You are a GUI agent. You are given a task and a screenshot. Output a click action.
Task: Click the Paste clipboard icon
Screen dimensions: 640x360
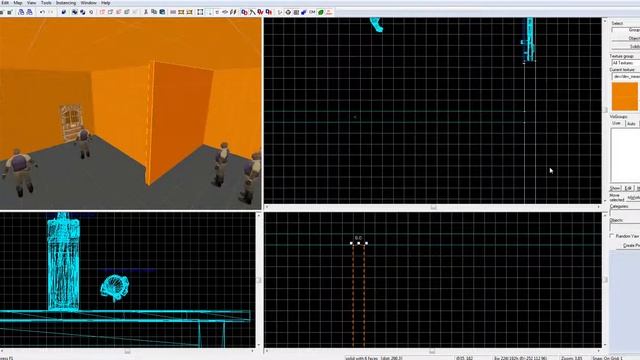point(162,12)
